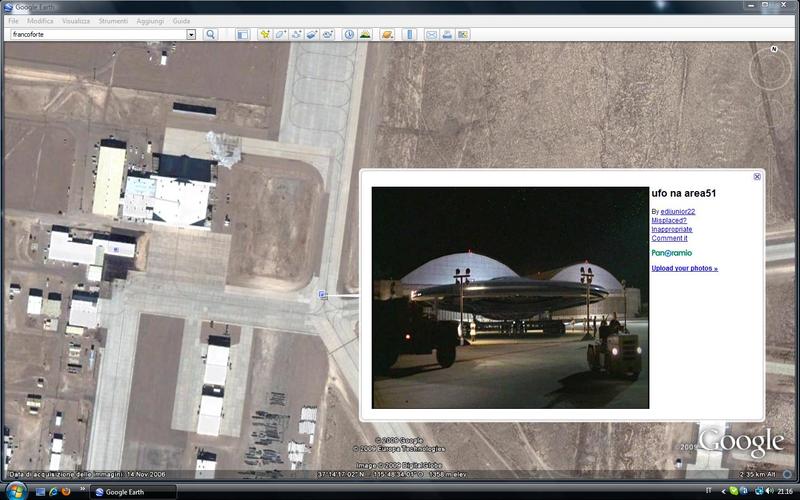Click the north compass navigation ring
The image size is (800, 500).
770,69
